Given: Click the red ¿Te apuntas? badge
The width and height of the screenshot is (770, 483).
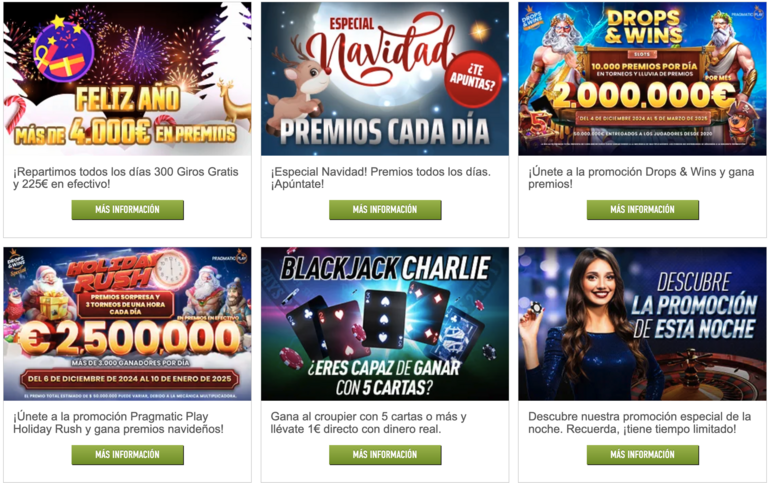Looking at the screenshot, I should (x=472, y=79).
